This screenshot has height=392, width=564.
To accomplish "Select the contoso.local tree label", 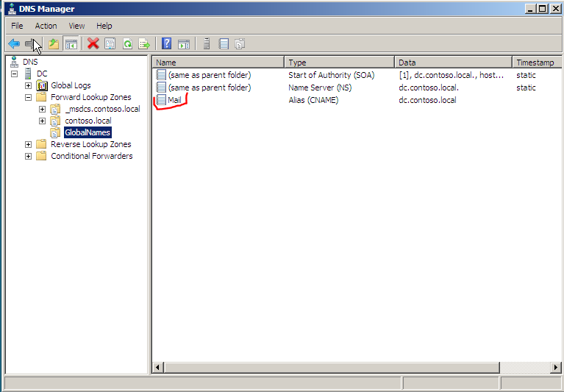I will [x=88, y=121].
